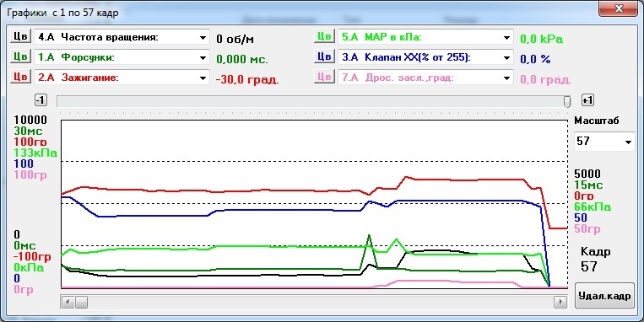Click the graph scrollbar left arrow
This screenshot has height=322, width=644.
click(68, 303)
